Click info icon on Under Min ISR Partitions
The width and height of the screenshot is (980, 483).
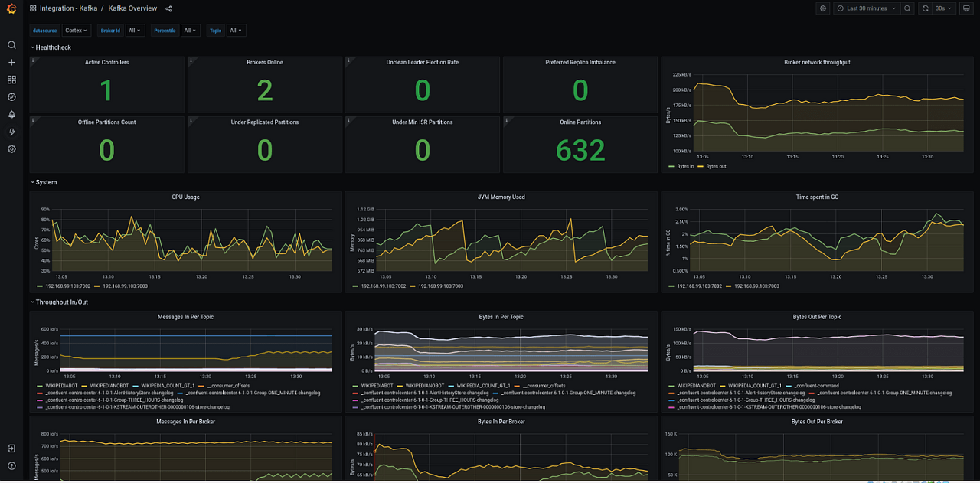tap(348, 119)
